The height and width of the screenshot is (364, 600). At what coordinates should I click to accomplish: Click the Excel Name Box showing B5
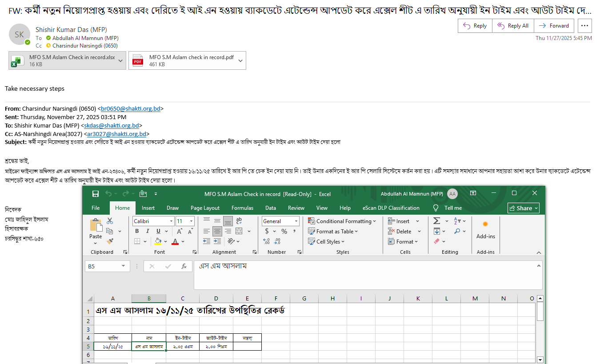102,266
